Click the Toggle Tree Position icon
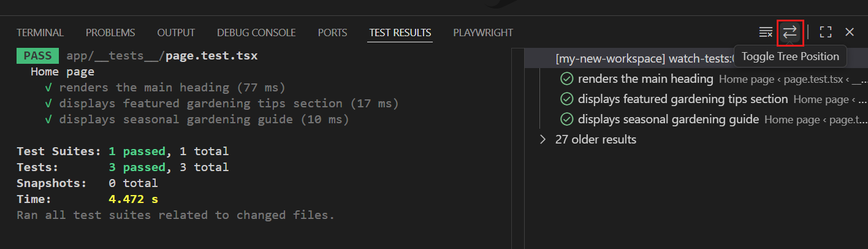 click(x=790, y=33)
